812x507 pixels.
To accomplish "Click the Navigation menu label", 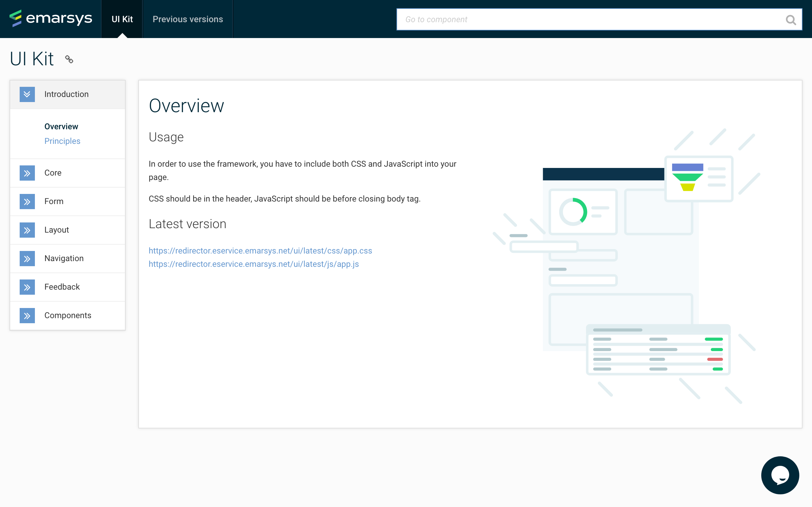I will coord(64,258).
